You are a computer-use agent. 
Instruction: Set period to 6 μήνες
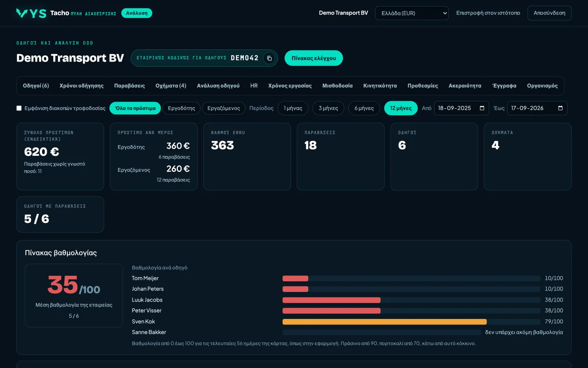[364, 108]
